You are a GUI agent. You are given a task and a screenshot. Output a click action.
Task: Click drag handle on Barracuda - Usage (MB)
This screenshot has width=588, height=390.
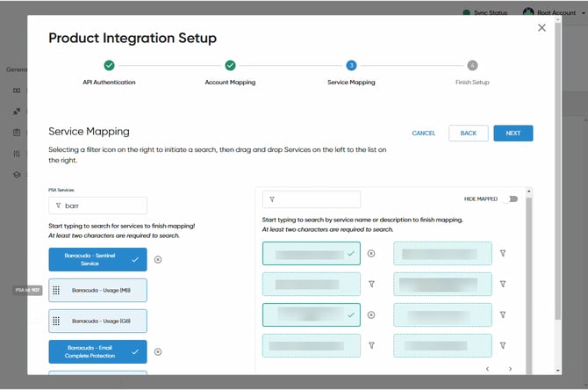click(x=57, y=290)
